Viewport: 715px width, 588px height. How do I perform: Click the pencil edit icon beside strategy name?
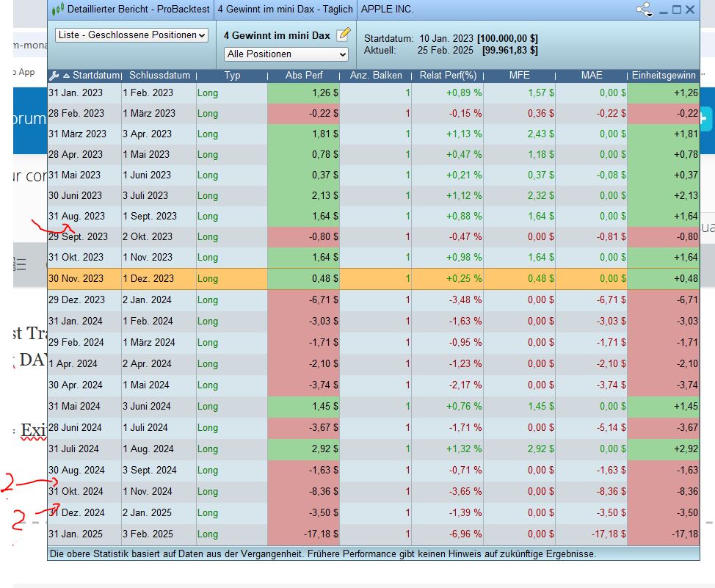343,35
